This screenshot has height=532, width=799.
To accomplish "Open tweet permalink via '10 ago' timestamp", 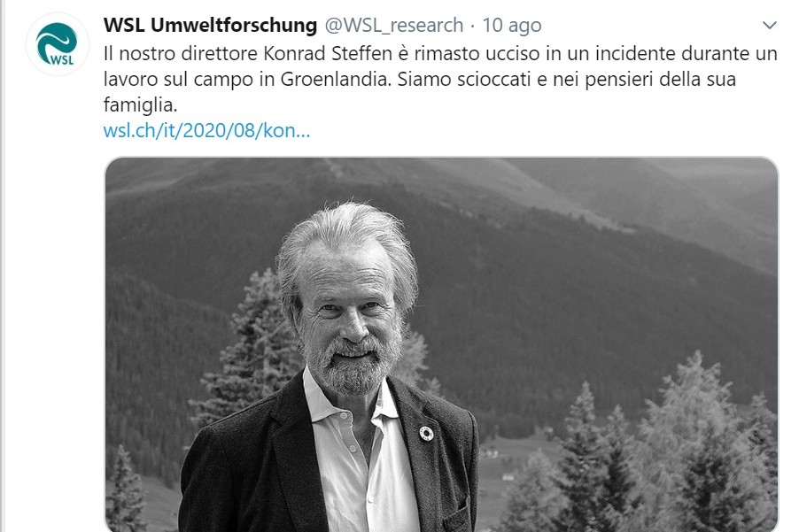I will pos(512,26).
